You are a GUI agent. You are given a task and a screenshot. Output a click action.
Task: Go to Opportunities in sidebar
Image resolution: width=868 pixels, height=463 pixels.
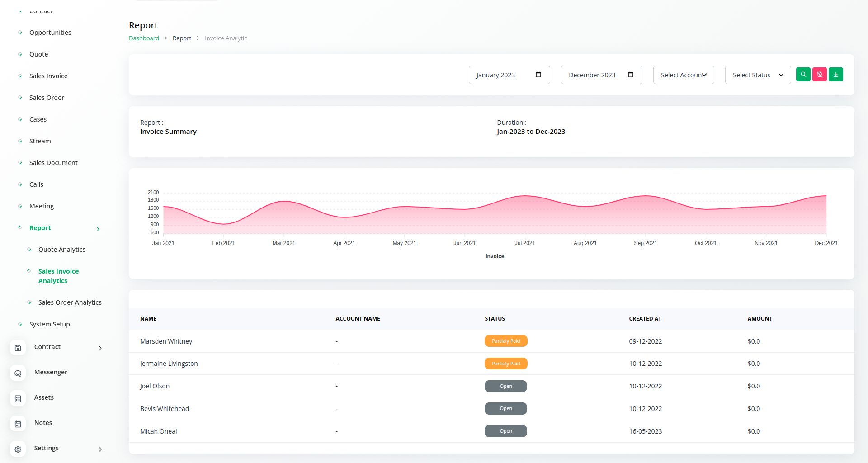coord(50,33)
